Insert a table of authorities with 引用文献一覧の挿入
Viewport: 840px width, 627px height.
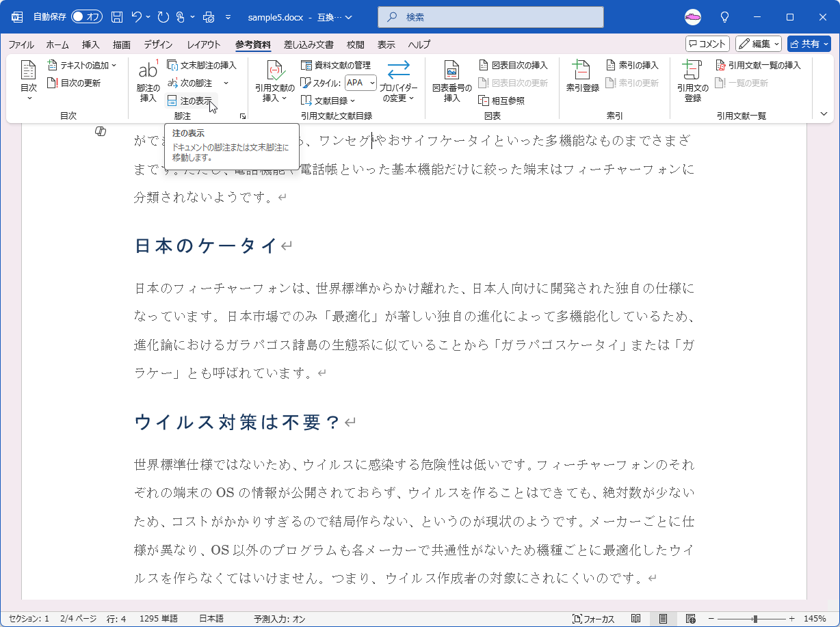(x=759, y=65)
